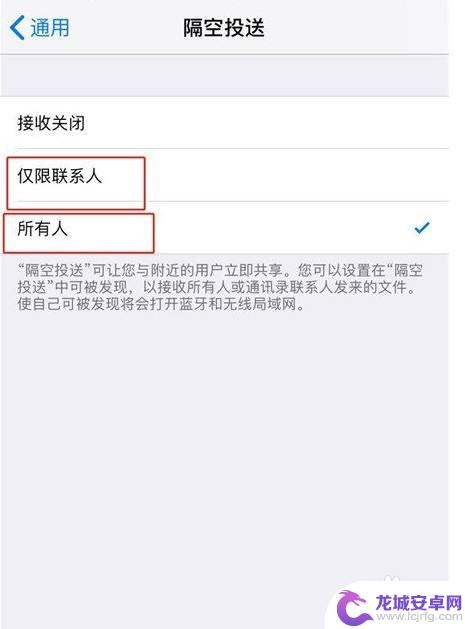Click the red outline around 仅限联系人
Viewport: 465px width, 629px height.
click(75, 183)
